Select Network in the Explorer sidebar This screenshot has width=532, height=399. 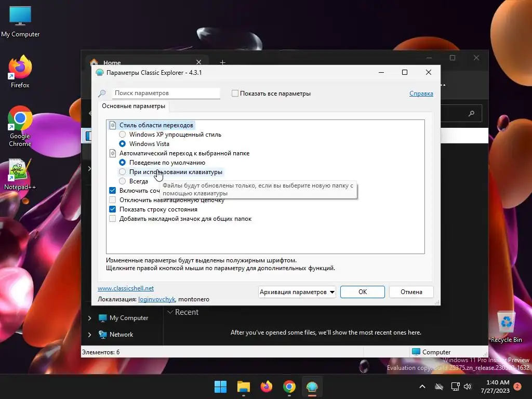pyautogui.click(x=121, y=335)
